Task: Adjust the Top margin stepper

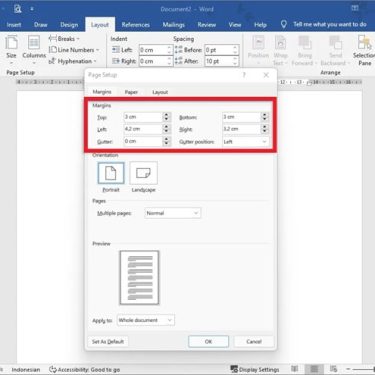Action: 166,117
